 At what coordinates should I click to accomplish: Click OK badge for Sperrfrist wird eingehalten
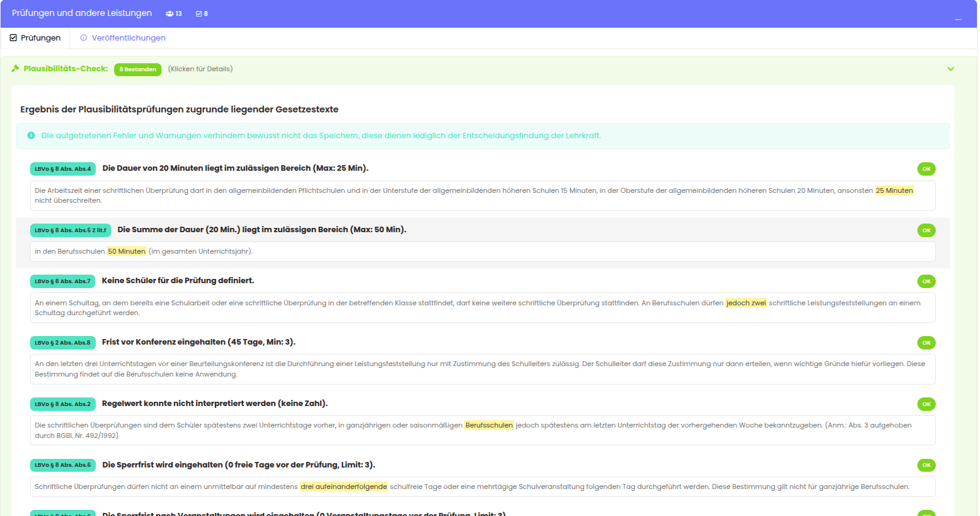(926, 465)
